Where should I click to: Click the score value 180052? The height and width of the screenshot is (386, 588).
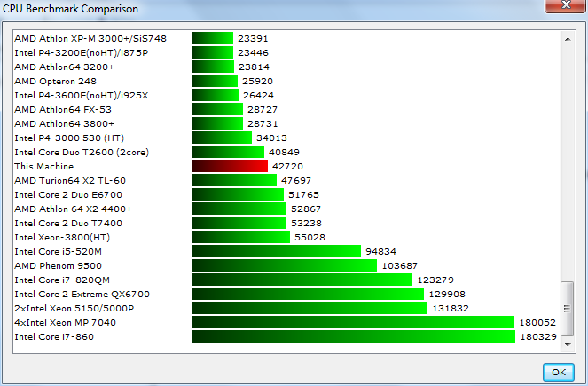[x=537, y=323]
